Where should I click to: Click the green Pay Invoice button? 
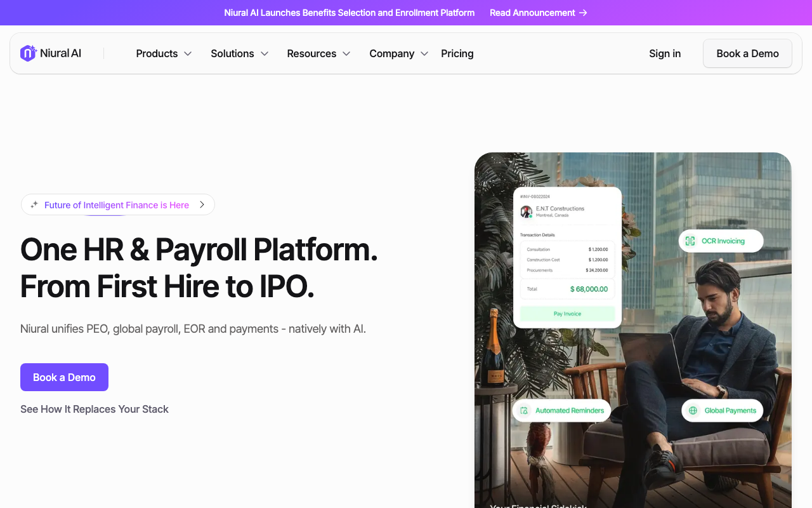[x=567, y=314]
